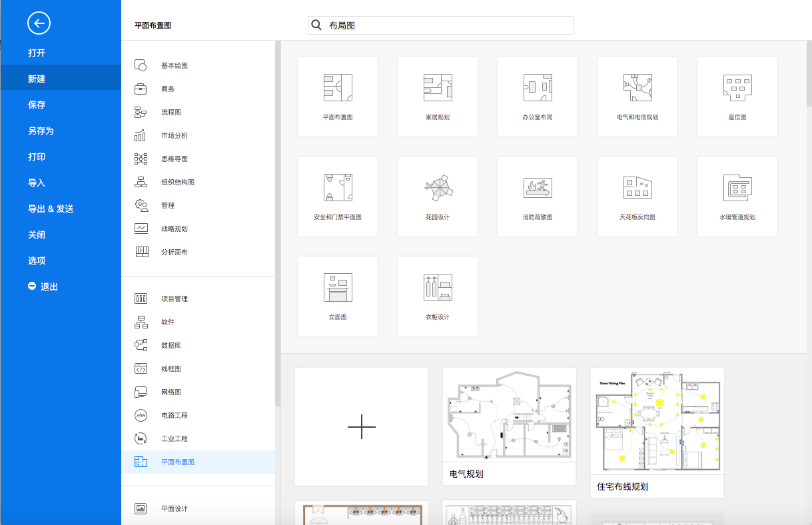
Task: Click the back arrow circle icon
Action: (x=39, y=23)
